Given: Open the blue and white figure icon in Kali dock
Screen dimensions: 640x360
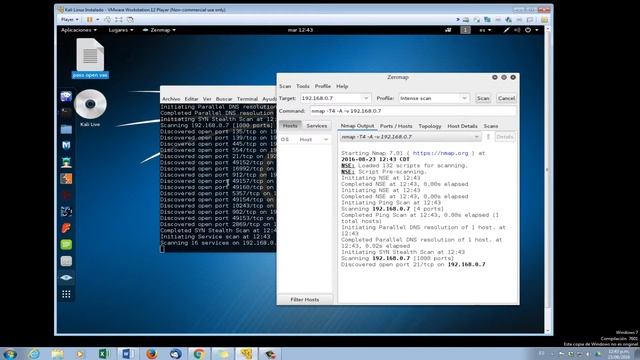Looking at the screenshot, I should (66, 211).
